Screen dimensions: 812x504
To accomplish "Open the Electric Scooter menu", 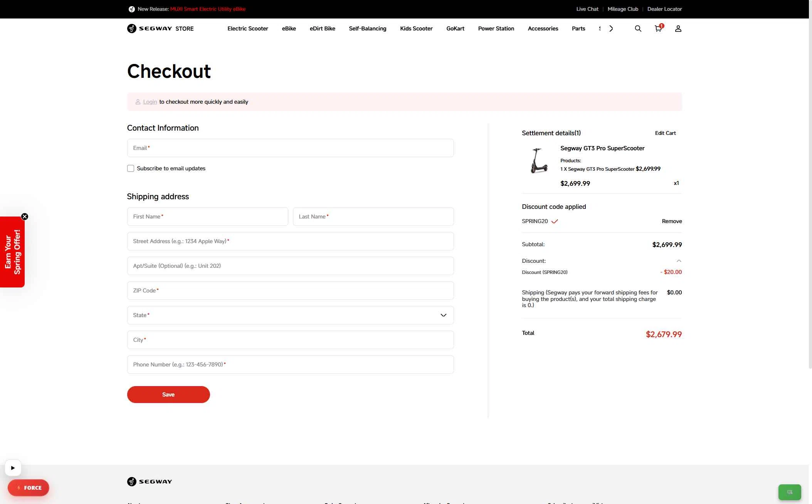I will click(x=247, y=29).
